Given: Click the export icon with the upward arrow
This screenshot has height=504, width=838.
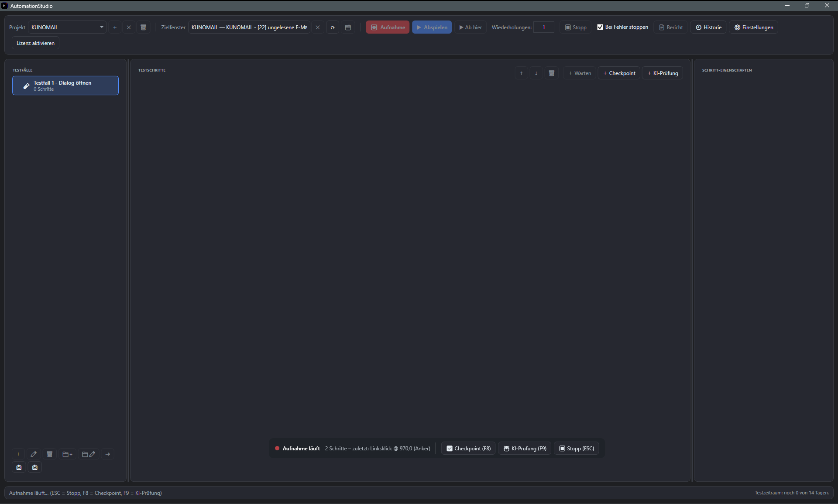Looking at the screenshot, I should 19,467.
